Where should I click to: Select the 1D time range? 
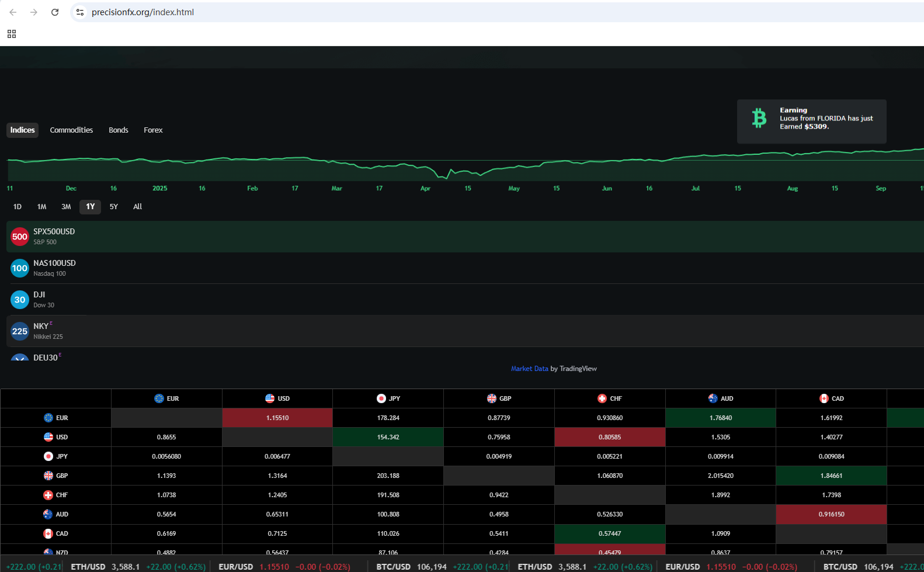coord(18,207)
